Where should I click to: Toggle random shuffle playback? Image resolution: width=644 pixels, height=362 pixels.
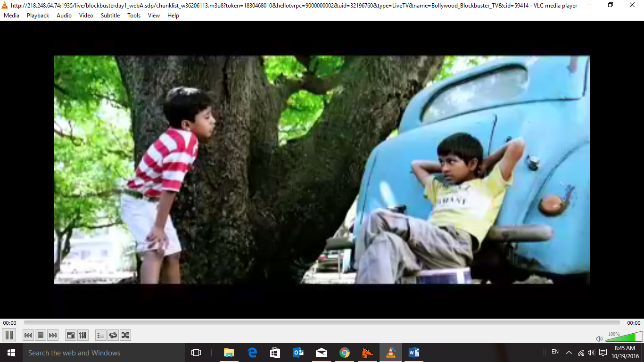pyautogui.click(x=125, y=335)
